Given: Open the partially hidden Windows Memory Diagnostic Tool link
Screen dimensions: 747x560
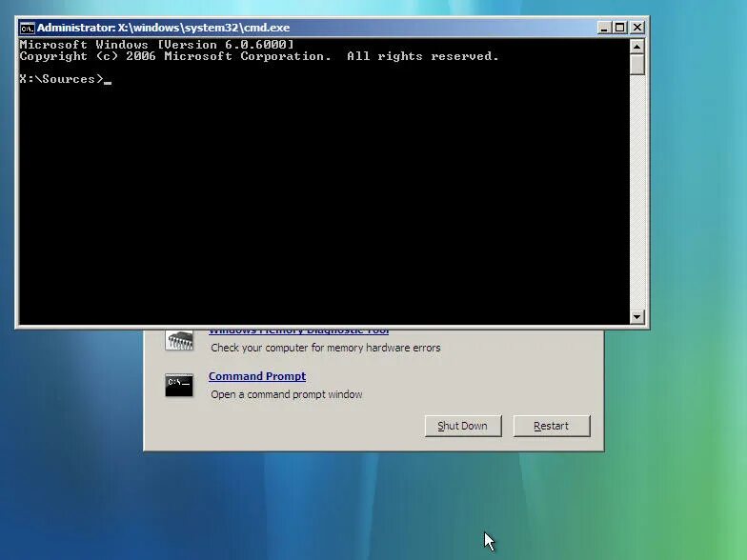Looking at the screenshot, I should (x=299, y=331).
